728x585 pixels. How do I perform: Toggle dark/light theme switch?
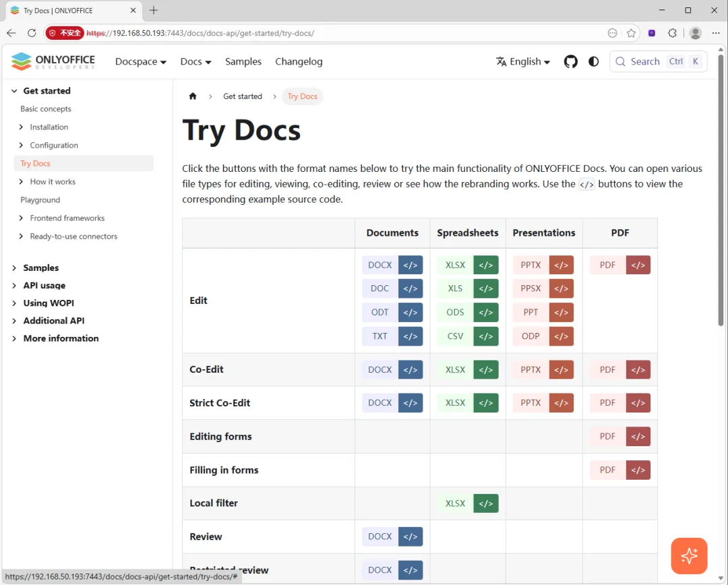click(x=593, y=61)
